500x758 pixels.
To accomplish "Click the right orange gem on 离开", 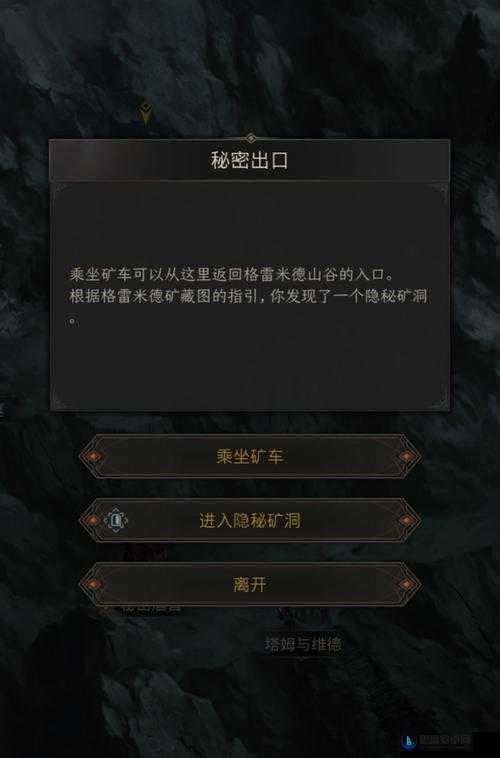I will pos(406,584).
